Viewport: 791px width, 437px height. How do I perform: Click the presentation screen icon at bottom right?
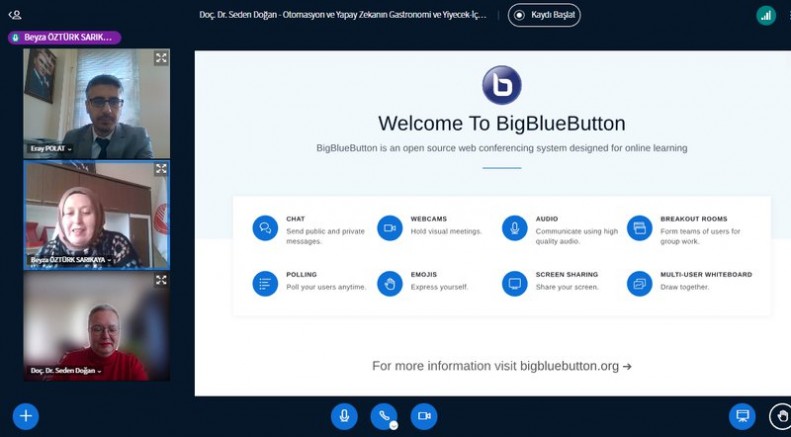tap(742, 416)
